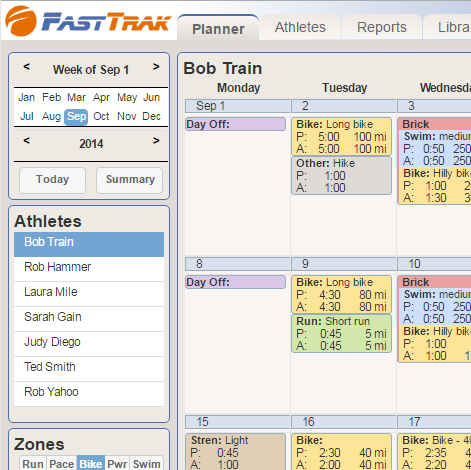Select month Oct

tap(101, 116)
